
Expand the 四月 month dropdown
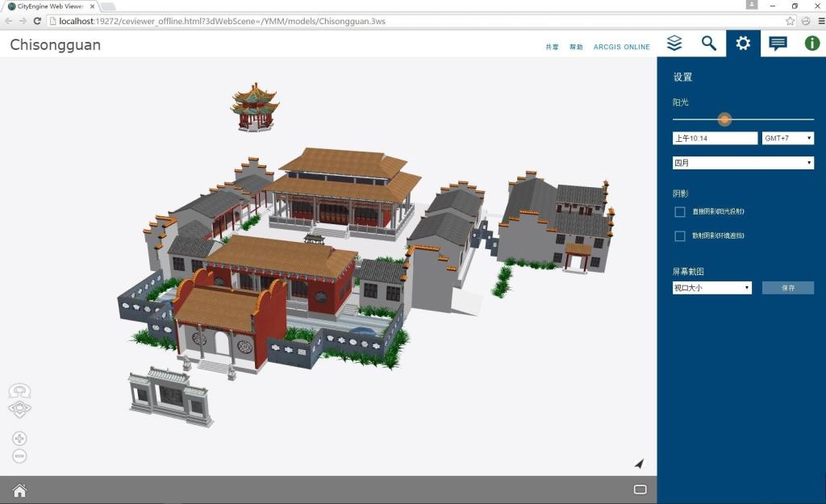click(743, 163)
